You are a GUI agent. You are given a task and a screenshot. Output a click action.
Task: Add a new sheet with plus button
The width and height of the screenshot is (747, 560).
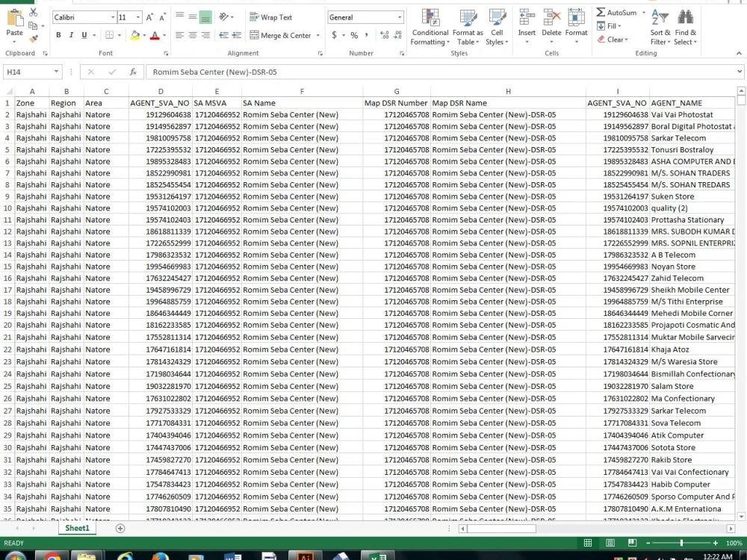click(120, 528)
